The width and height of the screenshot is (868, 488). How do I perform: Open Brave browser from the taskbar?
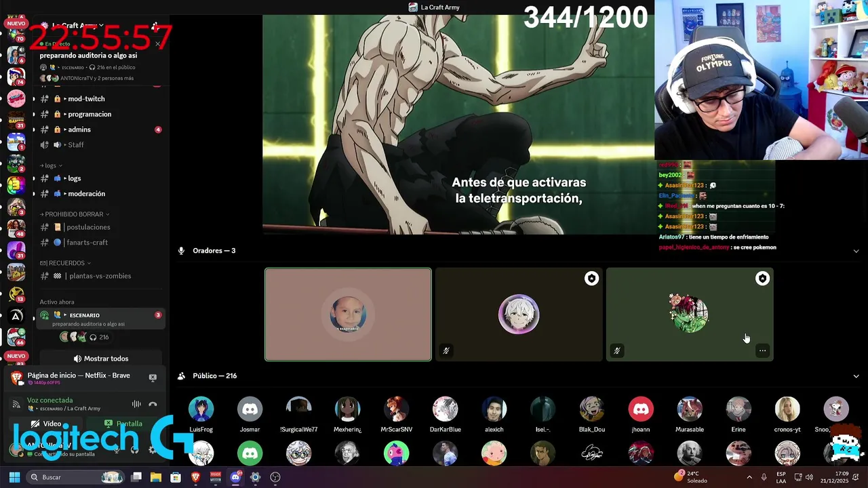click(196, 477)
